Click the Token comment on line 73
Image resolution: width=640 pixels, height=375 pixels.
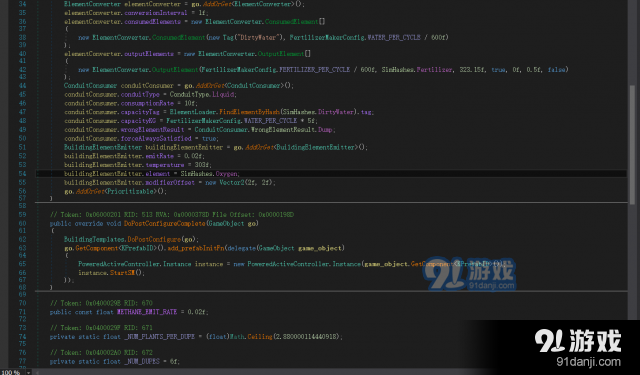point(101,328)
